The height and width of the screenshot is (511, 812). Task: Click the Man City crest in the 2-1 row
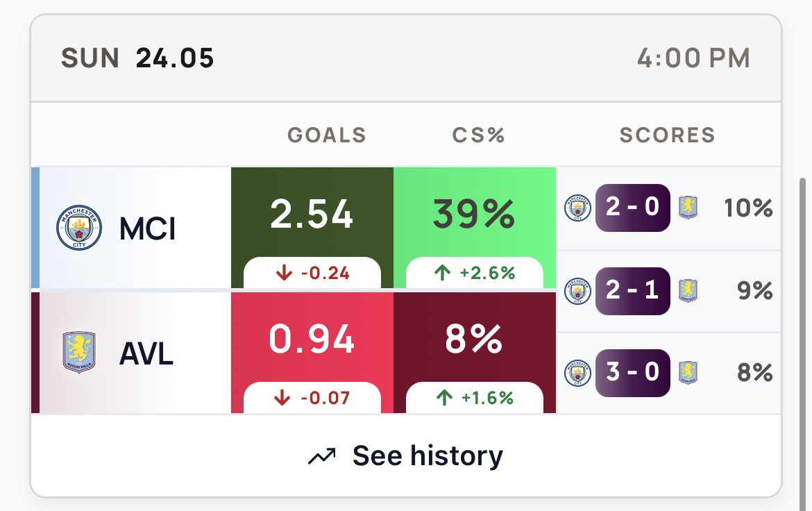577,291
